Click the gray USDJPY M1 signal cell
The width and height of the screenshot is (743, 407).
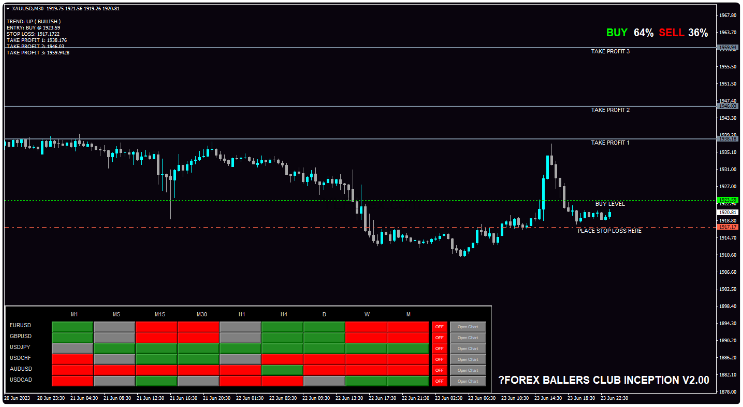[x=72, y=348]
